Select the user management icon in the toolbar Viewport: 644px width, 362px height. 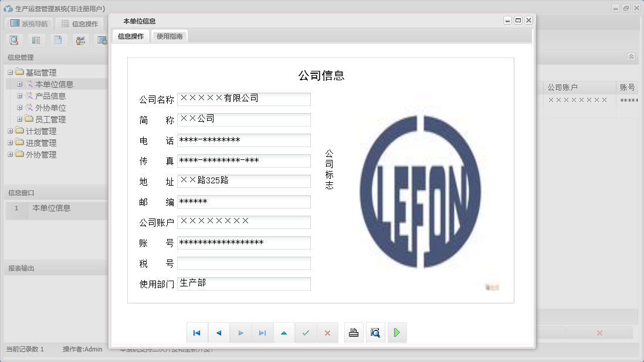pyautogui.click(x=80, y=40)
